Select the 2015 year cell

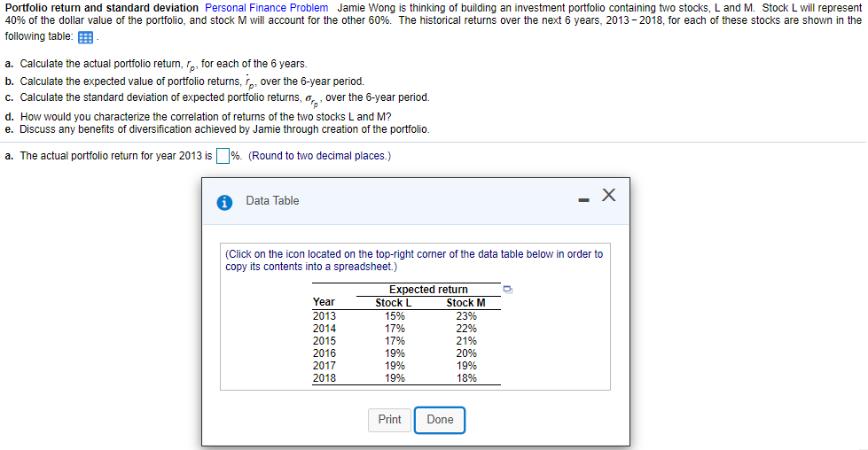(324, 341)
